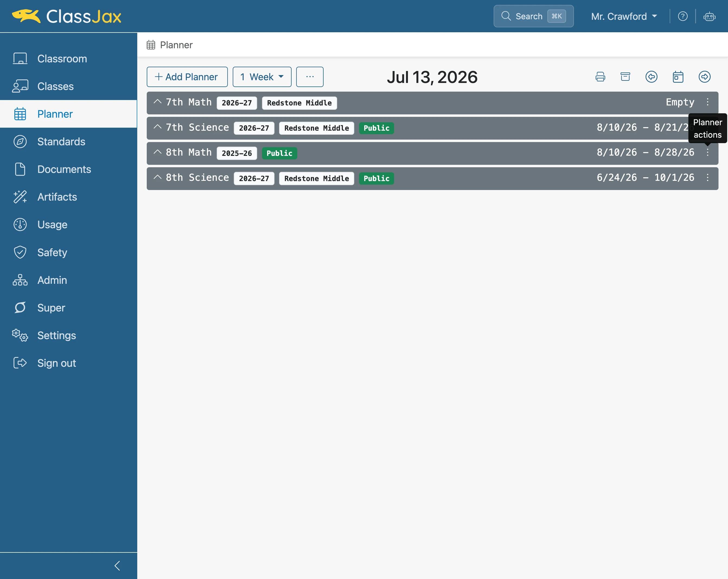Viewport: 728px width, 579px height.
Task: Click Redstone Middle badge on 8th Science
Action: [x=316, y=178]
